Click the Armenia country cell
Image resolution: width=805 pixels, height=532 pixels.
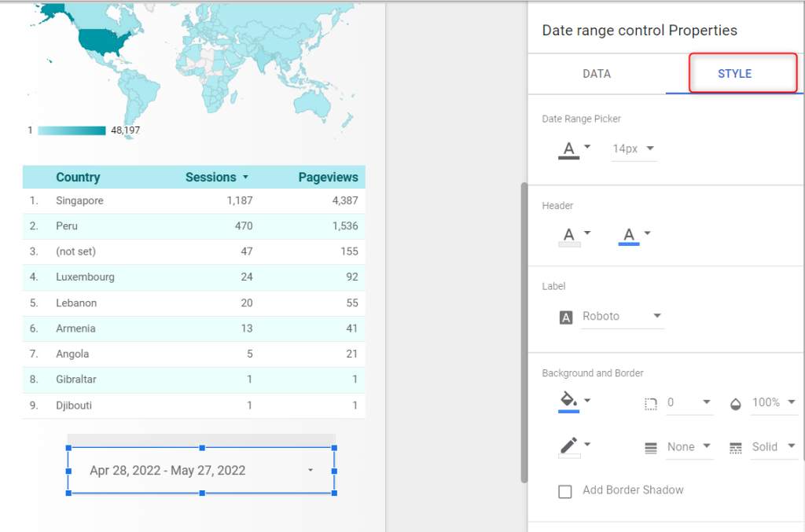pyautogui.click(x=75, y=328)
